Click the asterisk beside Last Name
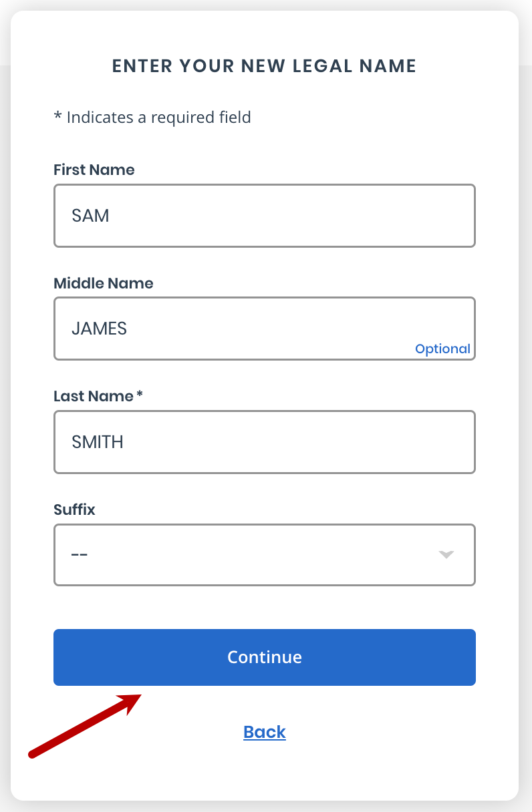This screenshot has height=812, width=532. (x=140, y=395)
